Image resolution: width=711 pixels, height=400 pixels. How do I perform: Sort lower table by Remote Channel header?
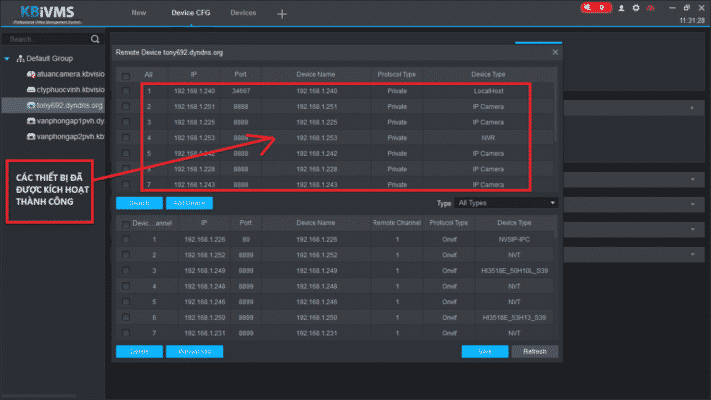[397, 223]
